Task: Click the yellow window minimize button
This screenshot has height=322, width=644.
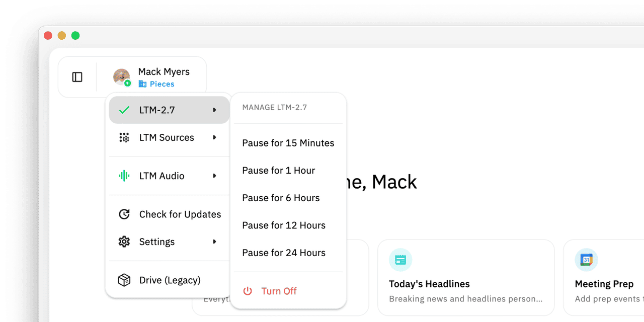Action: 62,36
